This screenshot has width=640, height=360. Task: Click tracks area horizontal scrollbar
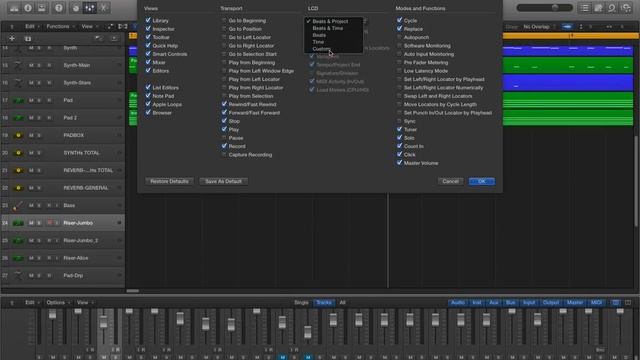(133, 291)
